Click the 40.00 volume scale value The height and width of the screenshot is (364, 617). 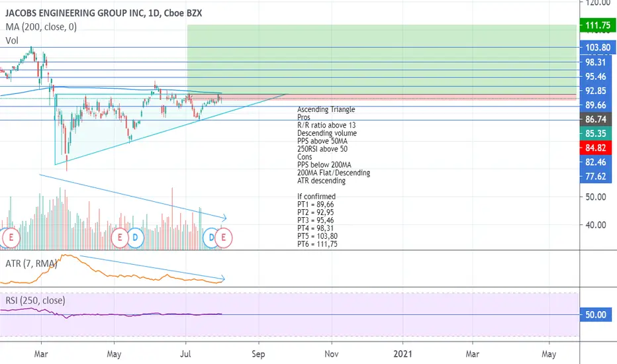[595, 225]
